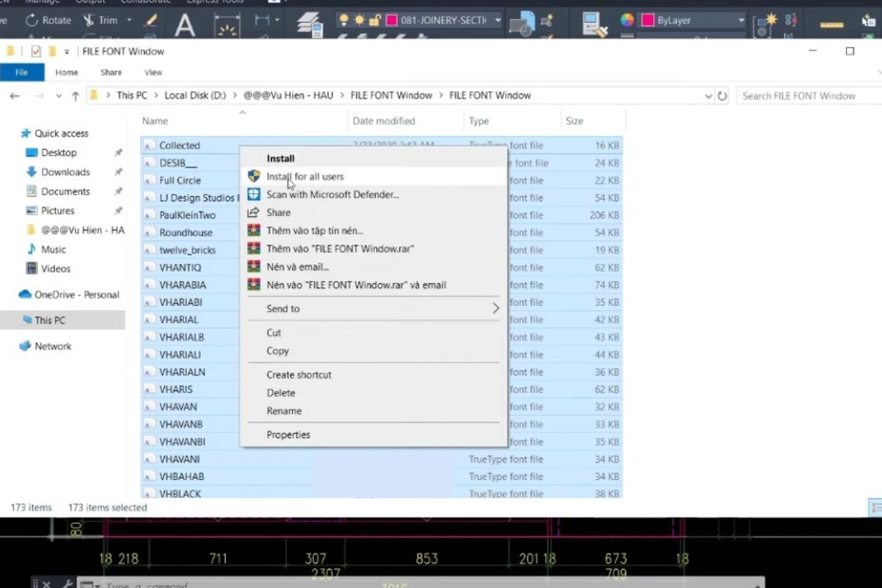Select the Rotate tool in AutoCAD ribbon

49,20
